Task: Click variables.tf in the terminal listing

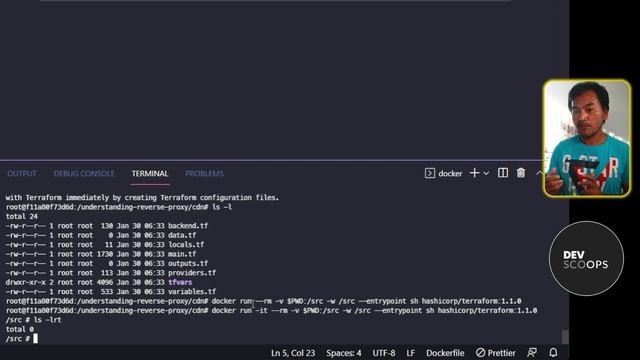Action: tap(192, 291)
